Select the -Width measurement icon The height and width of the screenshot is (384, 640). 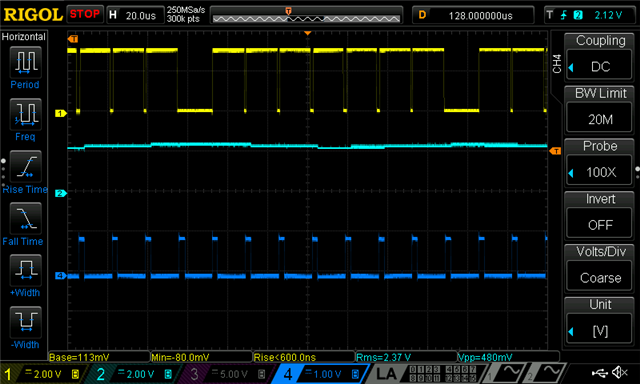pyautogui.click(x=25, y=322)
